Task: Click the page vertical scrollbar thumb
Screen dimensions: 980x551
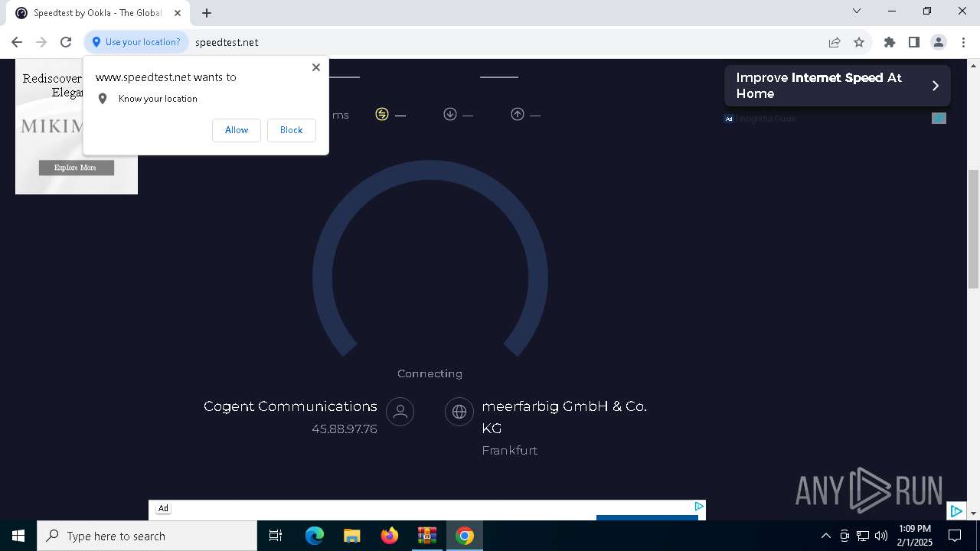Action: tap(973, 228)
